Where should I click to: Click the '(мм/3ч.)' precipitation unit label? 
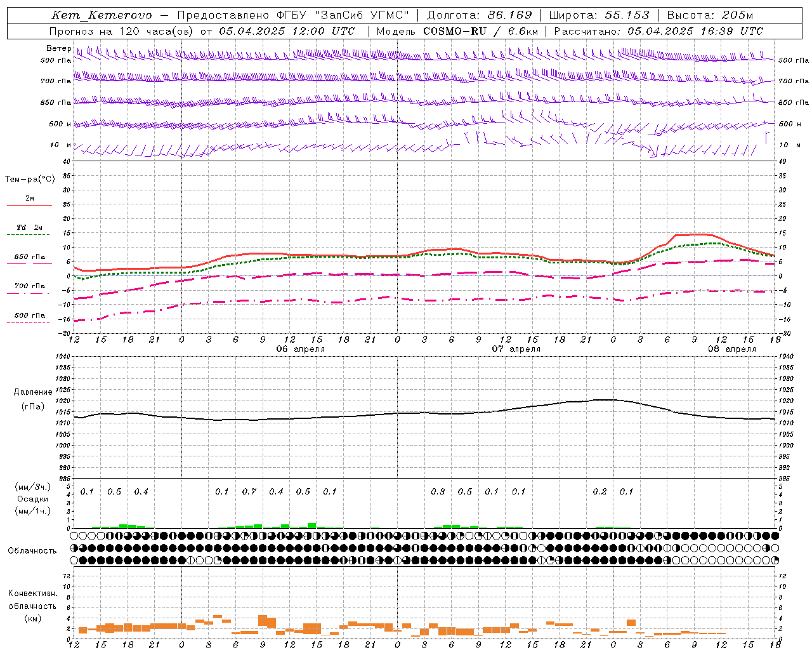coord(33,487)
